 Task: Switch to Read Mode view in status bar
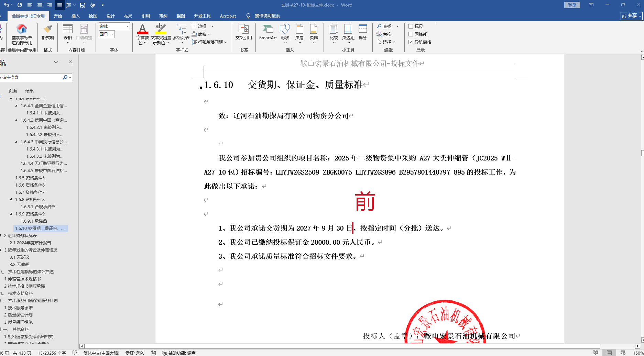(x=596, y=353)
